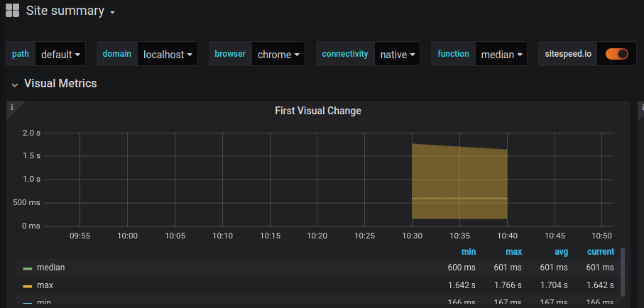The height and width of the screenshot is (308, 644).
Task: Click the legend vertical scrollbar
Action: pyautogui.click(x=623, y=271)
